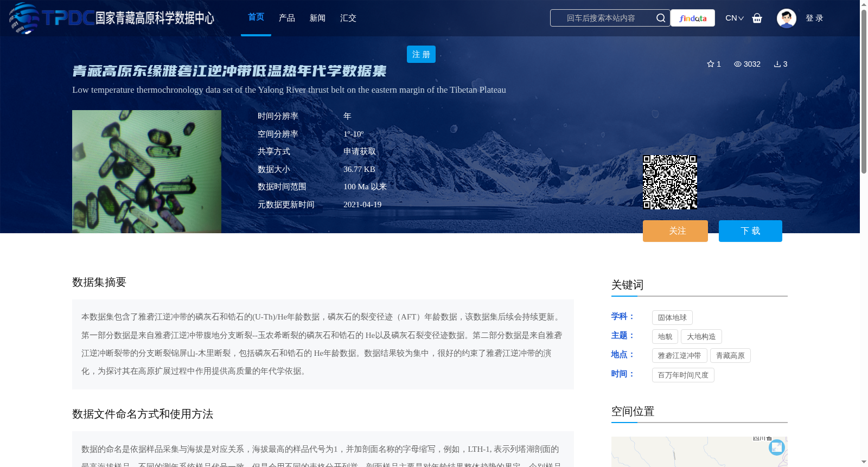Viewport: 868px width, 467px height.
Task: Click the 地点 label
Action: click(x=623, y=354)
